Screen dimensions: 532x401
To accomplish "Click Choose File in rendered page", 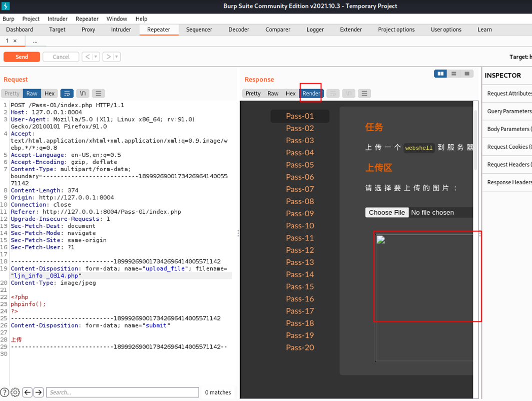I will click(x=387, y=212).
